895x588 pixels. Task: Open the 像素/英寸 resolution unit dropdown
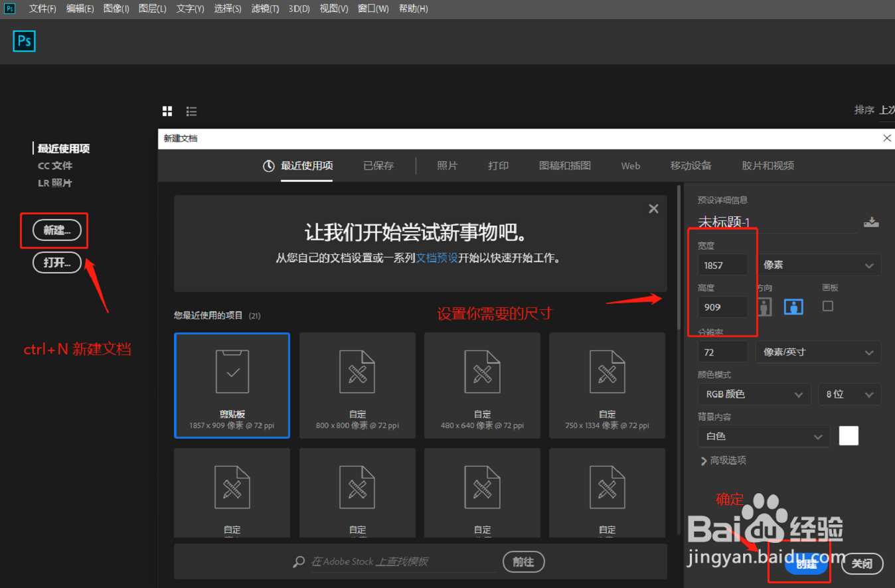point(818,352)
